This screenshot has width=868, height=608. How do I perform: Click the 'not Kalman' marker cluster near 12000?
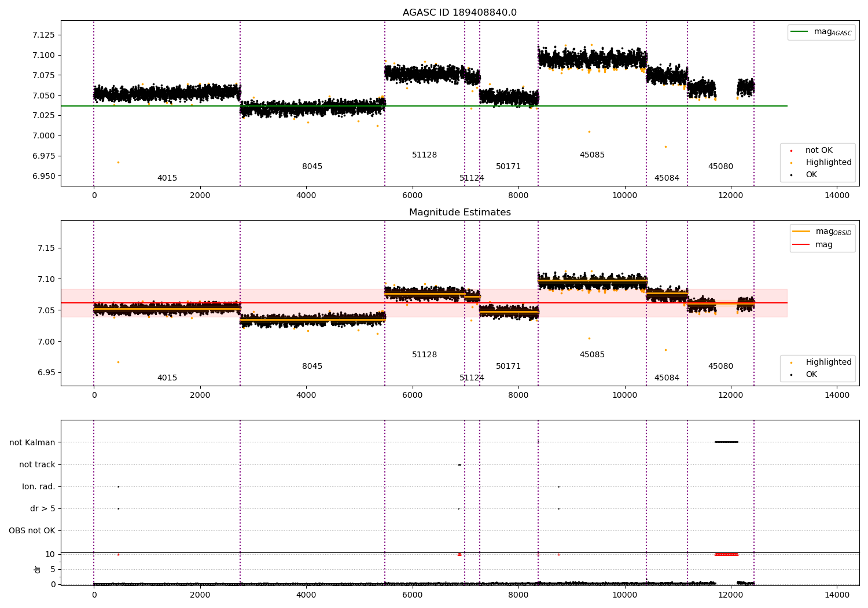(726, 442)
